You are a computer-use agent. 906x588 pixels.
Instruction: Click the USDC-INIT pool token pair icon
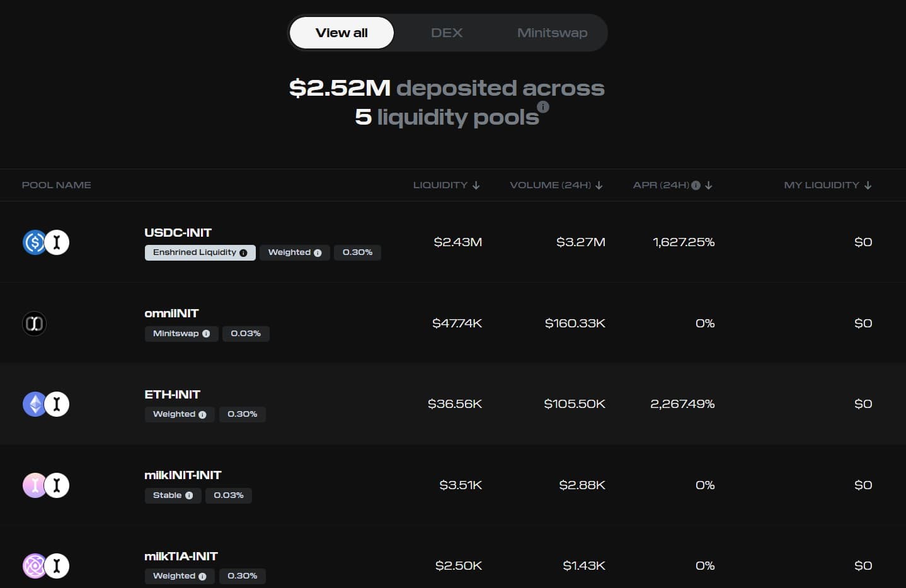pos(45,242)
